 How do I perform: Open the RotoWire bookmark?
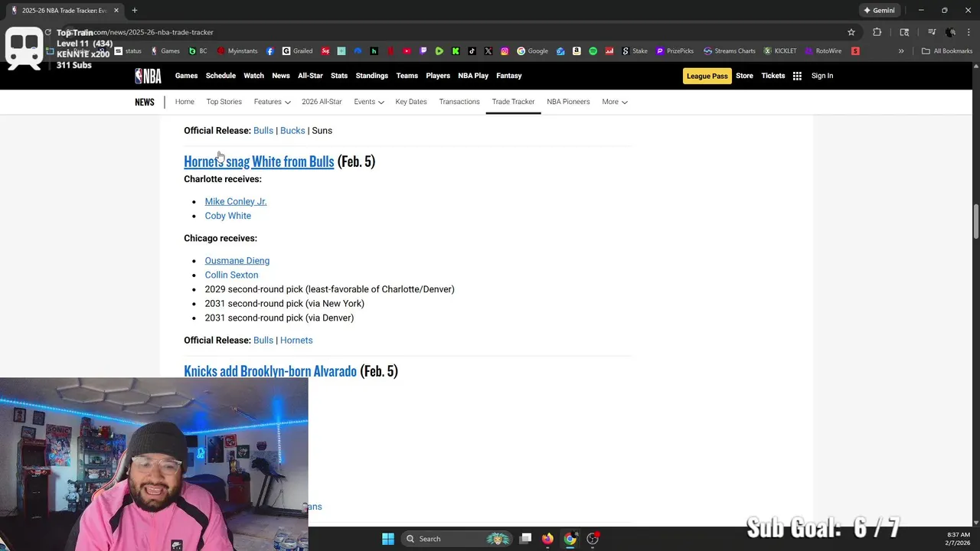[823, 51]
